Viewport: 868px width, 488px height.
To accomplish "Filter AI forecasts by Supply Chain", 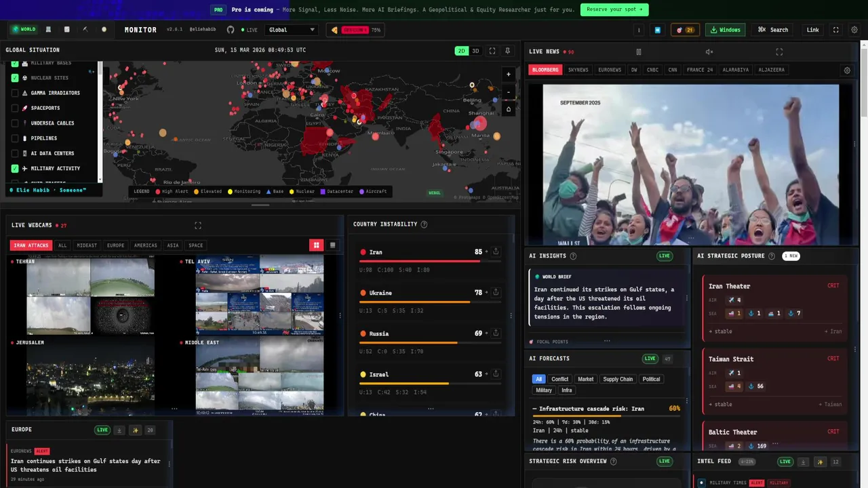I will [618, 379].
